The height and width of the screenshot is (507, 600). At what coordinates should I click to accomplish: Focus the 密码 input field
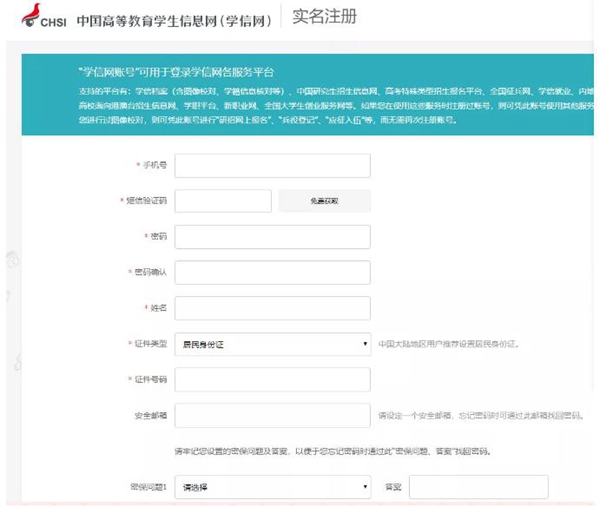[x=272, y=237]
